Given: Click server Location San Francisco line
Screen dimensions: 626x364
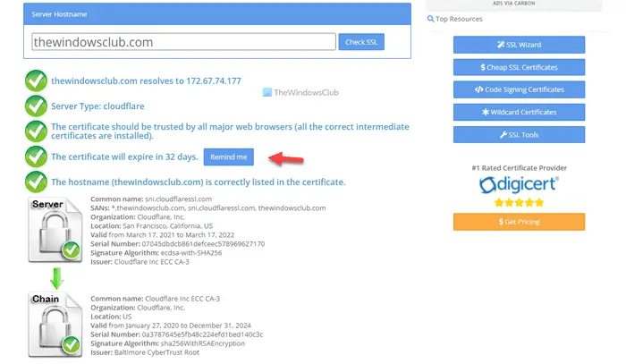Looking at the screenshot, I should point(152,226).
